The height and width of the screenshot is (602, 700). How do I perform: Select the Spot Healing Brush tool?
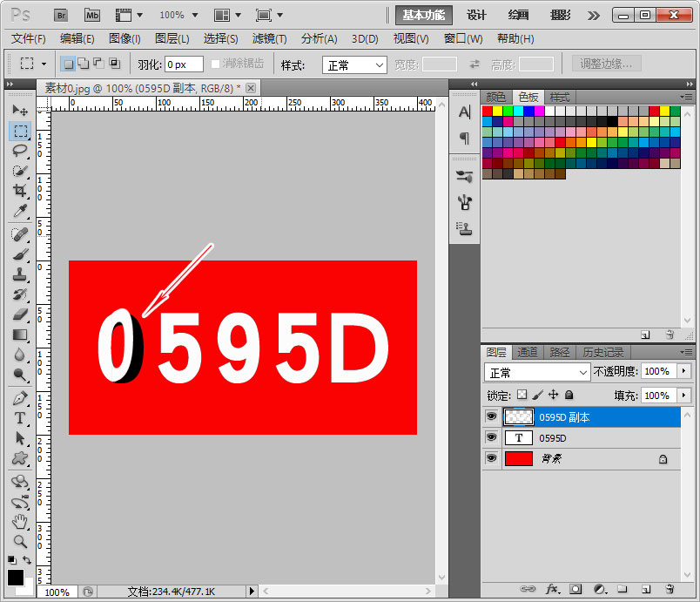coord(20,234)
